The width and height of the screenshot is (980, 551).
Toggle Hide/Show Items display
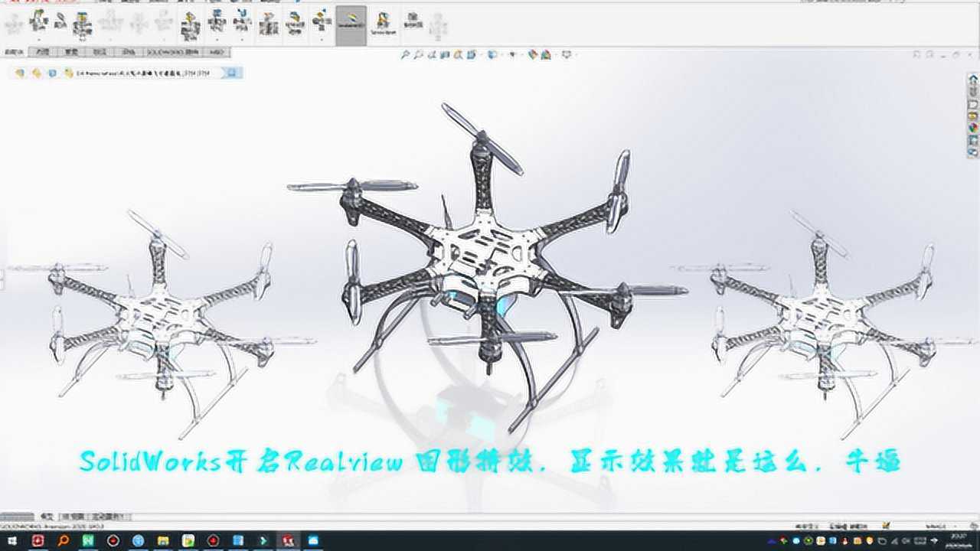512,55
